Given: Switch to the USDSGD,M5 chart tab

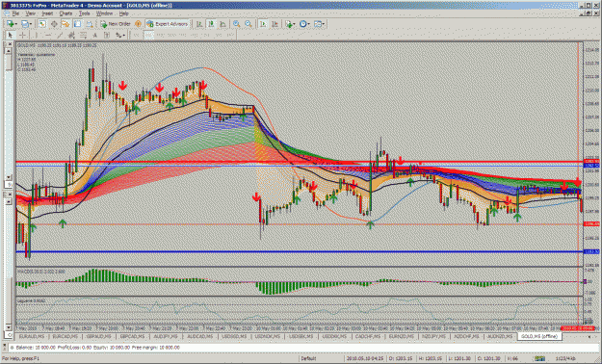Looking at the screenshot, I should click(234, 336).
